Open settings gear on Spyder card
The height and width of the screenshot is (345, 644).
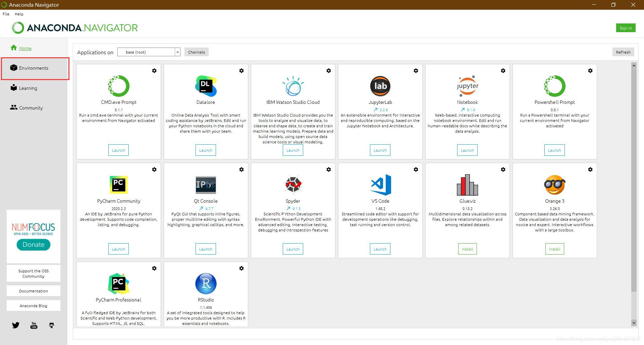(x=329, y=169)
